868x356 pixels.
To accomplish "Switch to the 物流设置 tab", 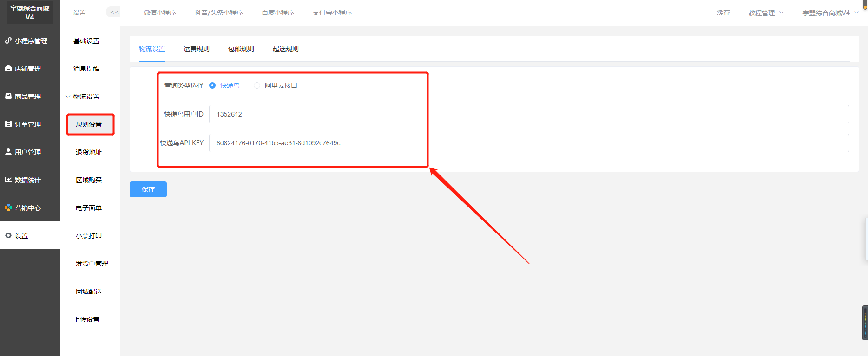I will [x=152, y=49].
